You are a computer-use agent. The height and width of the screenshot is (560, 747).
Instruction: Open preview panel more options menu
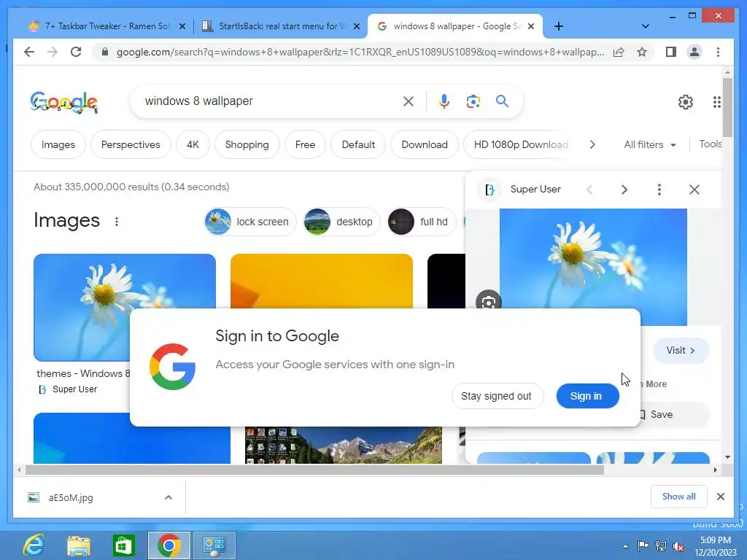tap(659, 190)
